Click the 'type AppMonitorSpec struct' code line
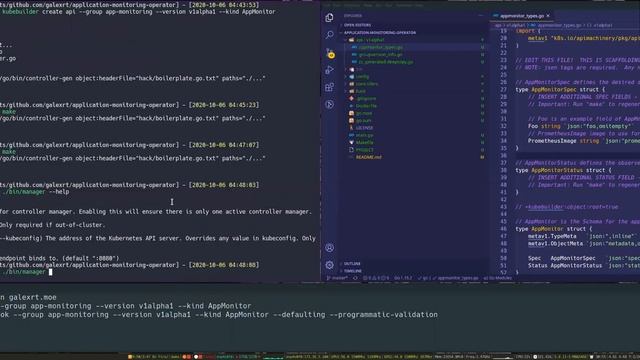Image resolution: width=640 pixels, height=360 pixels. [560, 89]
